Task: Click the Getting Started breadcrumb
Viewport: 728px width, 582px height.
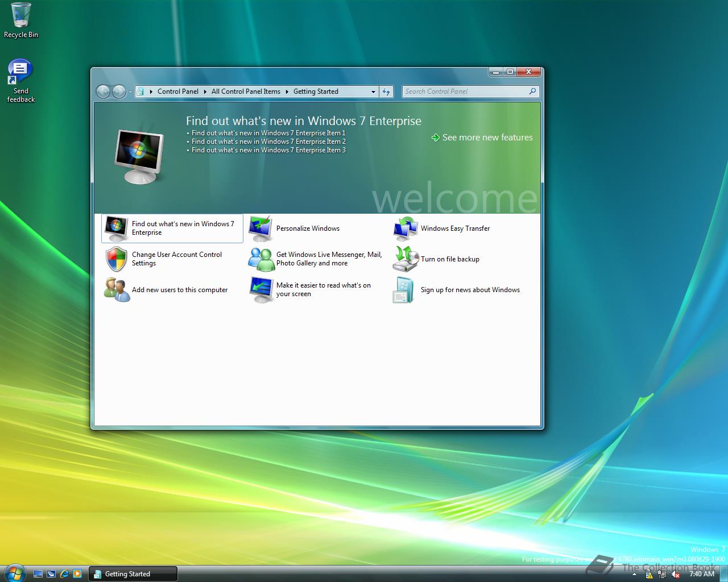Action: tap(316, 92)
